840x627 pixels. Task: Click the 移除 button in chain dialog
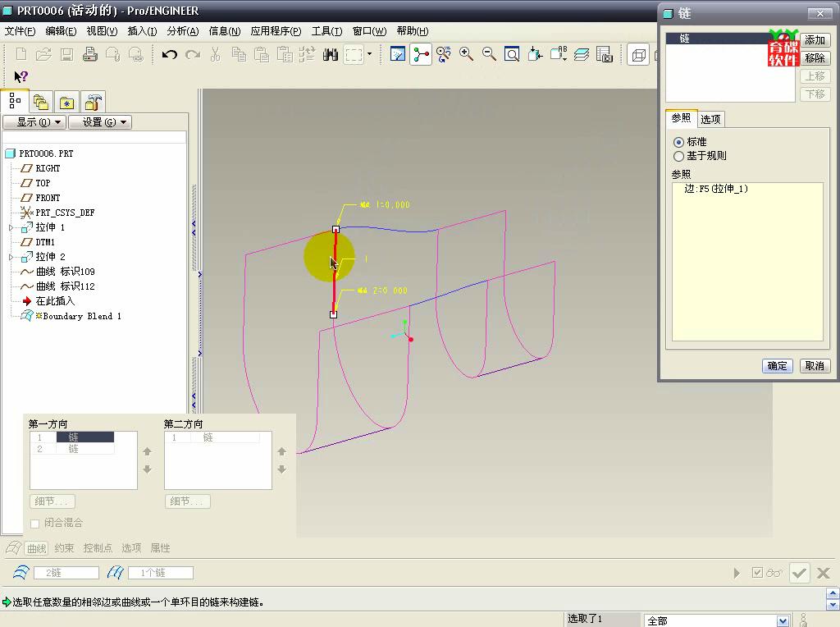(x=815, y=58)
